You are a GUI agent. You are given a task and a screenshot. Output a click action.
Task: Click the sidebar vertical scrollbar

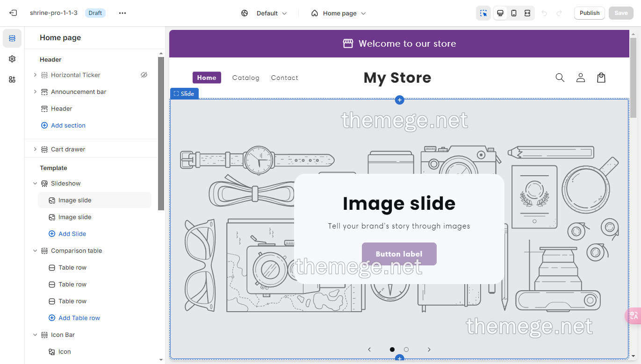point(161,133)
